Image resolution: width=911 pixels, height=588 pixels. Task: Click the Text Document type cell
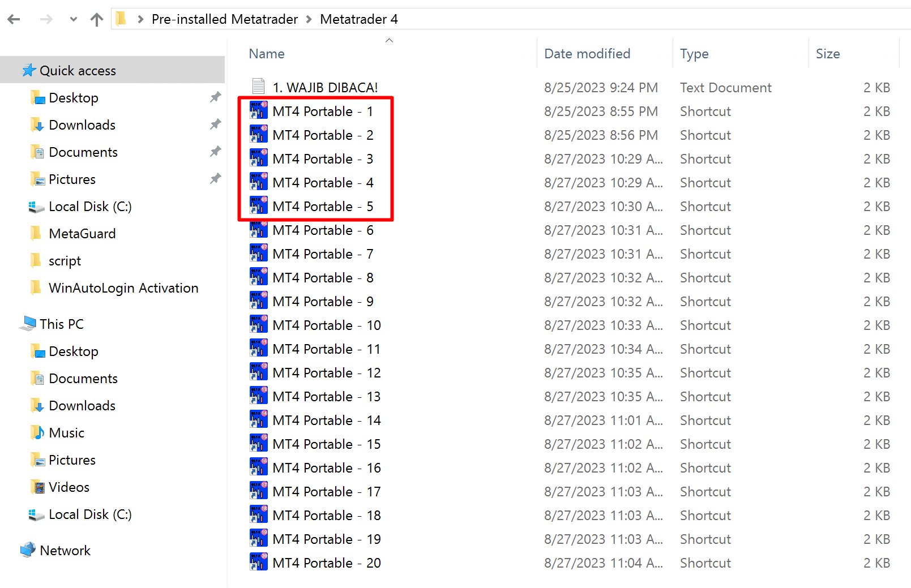726,88
